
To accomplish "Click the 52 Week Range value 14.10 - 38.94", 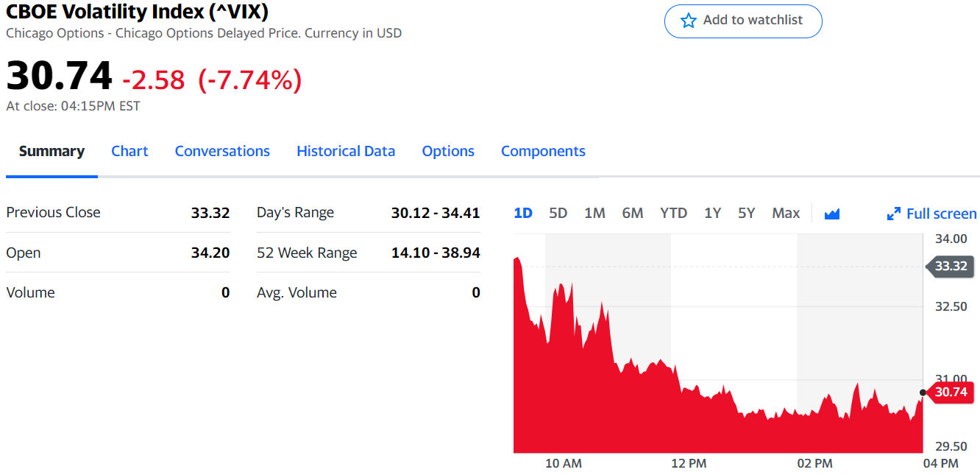I will pos(436,253).
